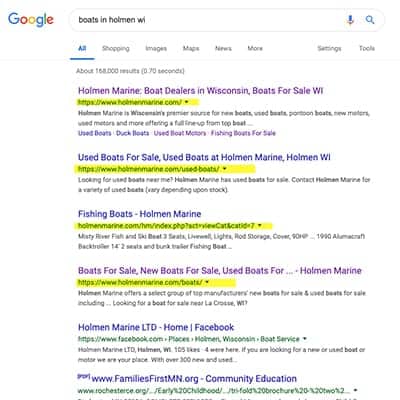This screenshot has width=400, height=400.
Task: Open the More menu
Action: [x=255, y=48]
